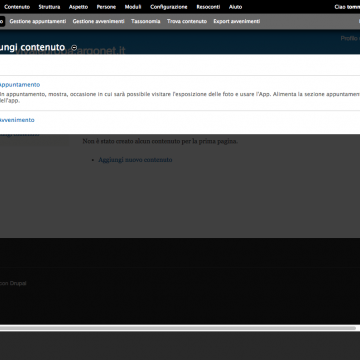Screen dimensions: 360x360
Task: Open the Aspetto menu item
Action: (78, 7)
